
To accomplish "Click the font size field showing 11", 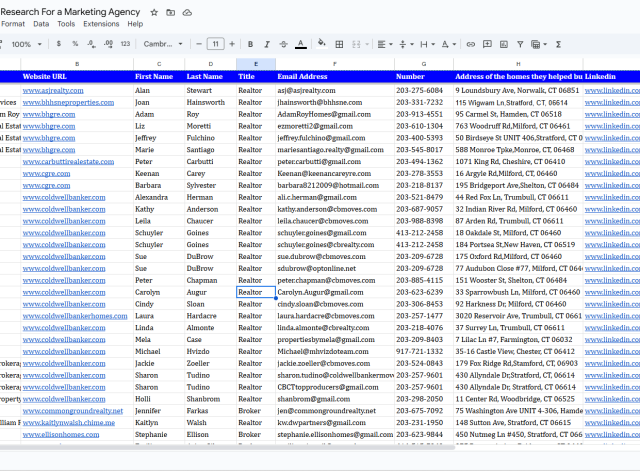I will click(216, 44).
